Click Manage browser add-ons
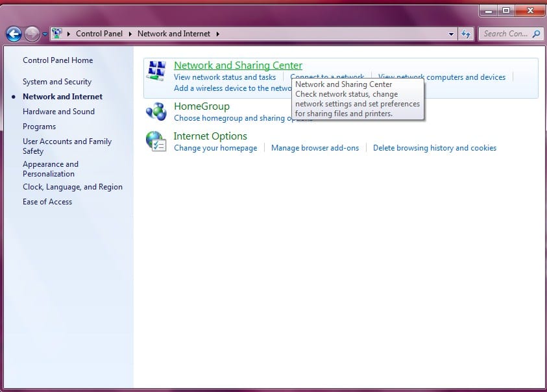547x392 pixels. point(315,148)
